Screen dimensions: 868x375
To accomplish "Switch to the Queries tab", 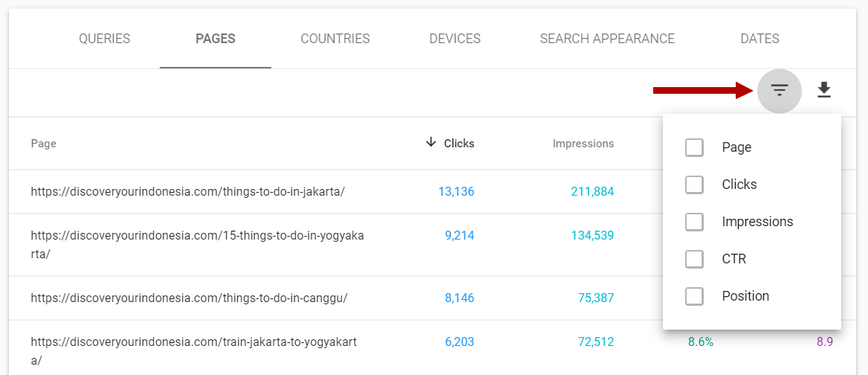I will coord(104,39).
